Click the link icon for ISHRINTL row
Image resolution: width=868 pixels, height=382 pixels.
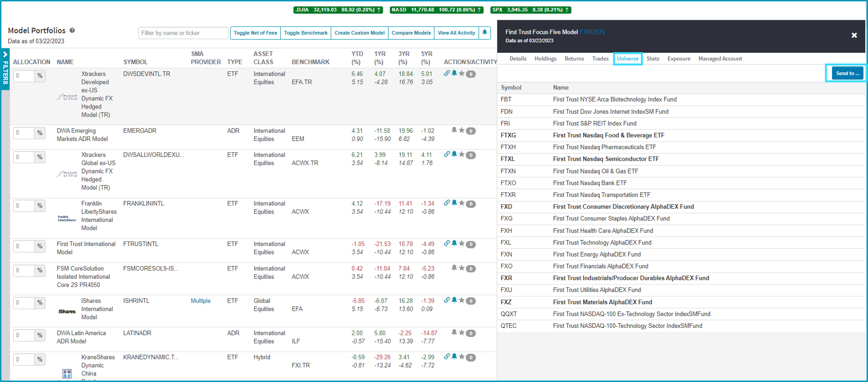[447, 300]
